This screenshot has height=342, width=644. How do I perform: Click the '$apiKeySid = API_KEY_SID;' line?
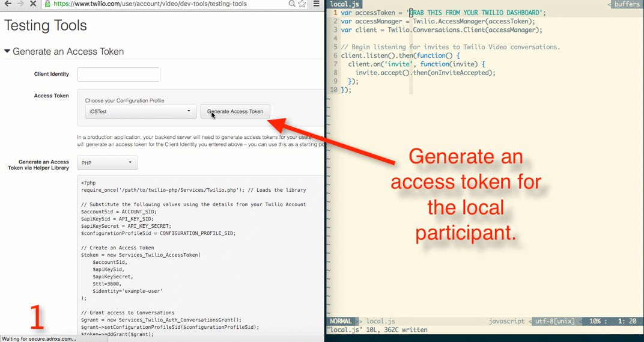pyautogui.click(x=117, y=219)
